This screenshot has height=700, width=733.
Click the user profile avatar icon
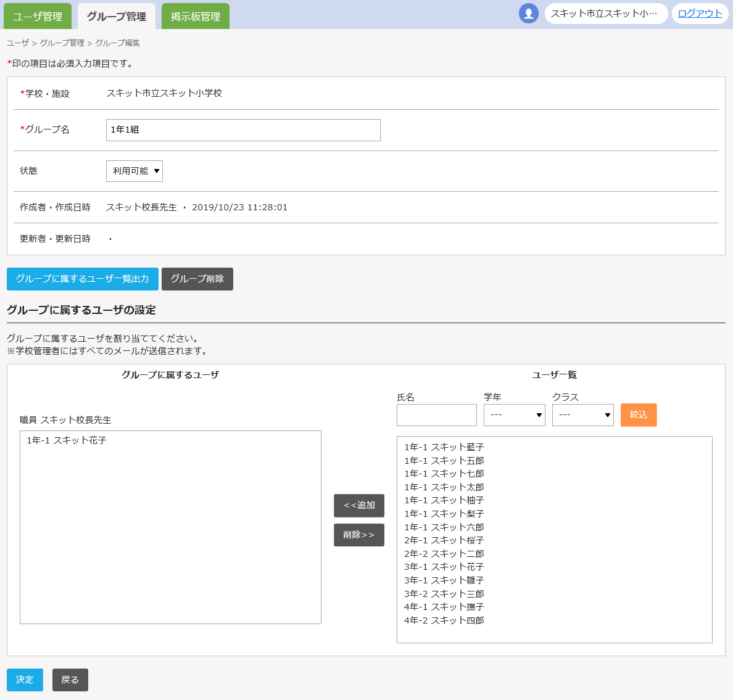pyautogui.click(x=529, y=14)
